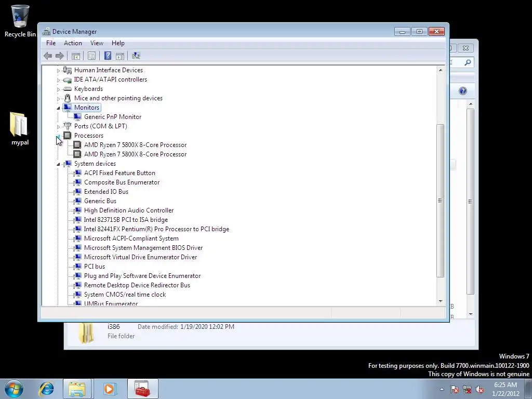Collapse the Processors node
532x399 pixels.
[x=58, y=136]
